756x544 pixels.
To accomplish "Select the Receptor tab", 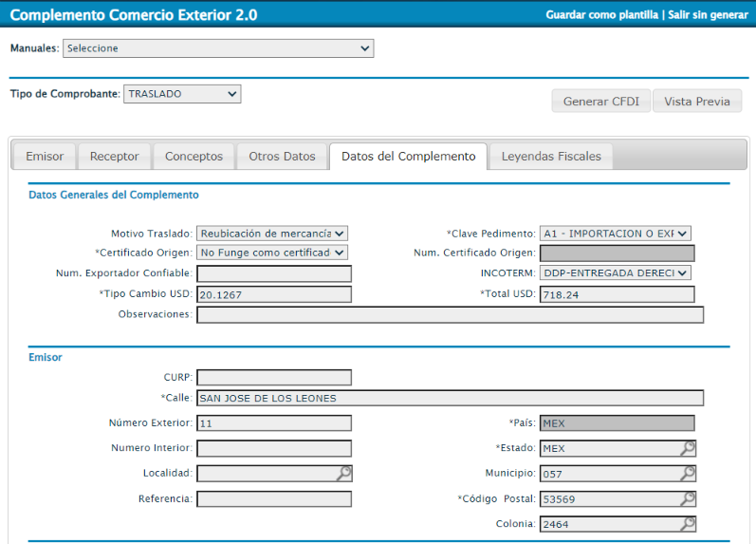I will coord(114,157).
